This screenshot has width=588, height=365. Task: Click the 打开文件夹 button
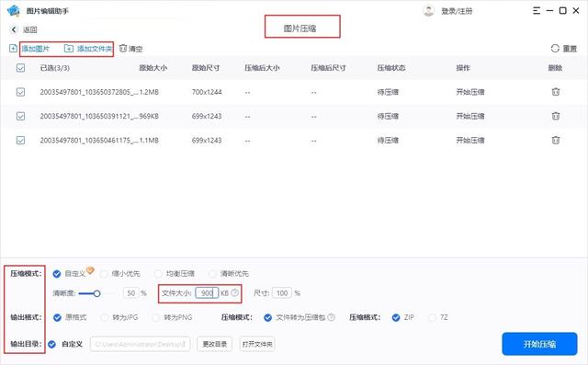[257, 344]
